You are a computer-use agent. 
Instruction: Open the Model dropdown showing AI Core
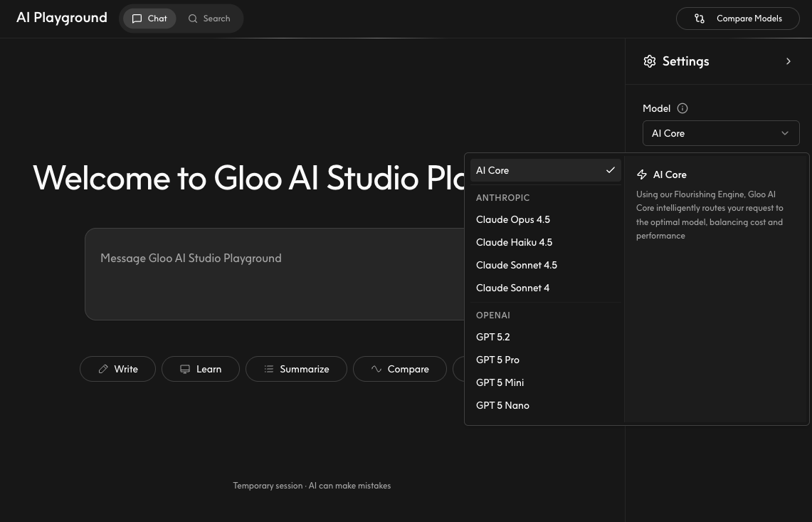pos(721,133)
